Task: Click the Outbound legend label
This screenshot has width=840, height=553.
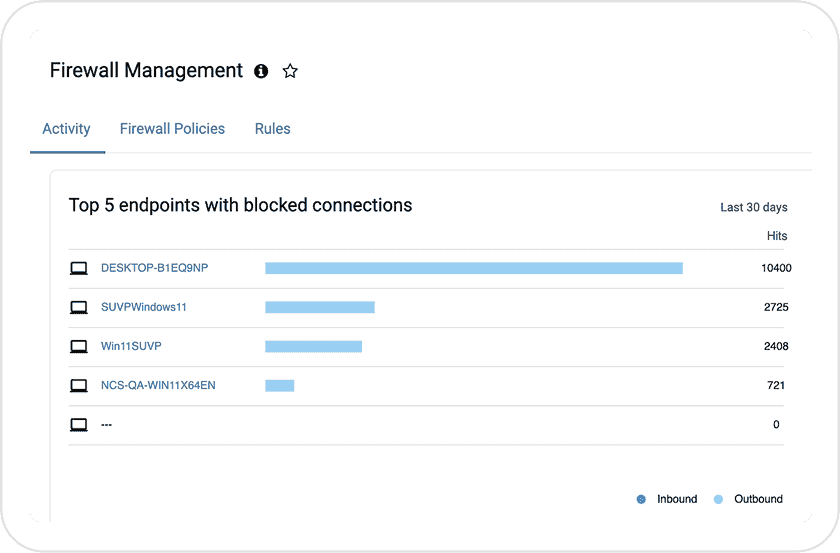Action: (758, 499)
